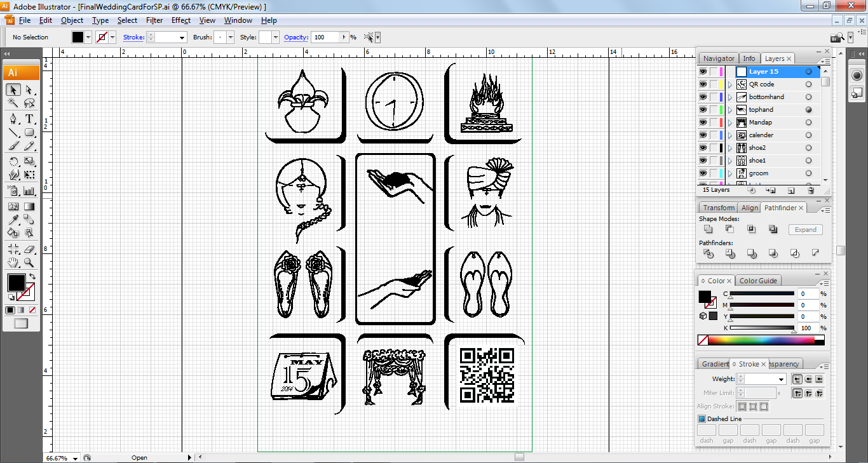
Task: Click the trash icon to delete selected layer
Action: (x=811, y=190)
